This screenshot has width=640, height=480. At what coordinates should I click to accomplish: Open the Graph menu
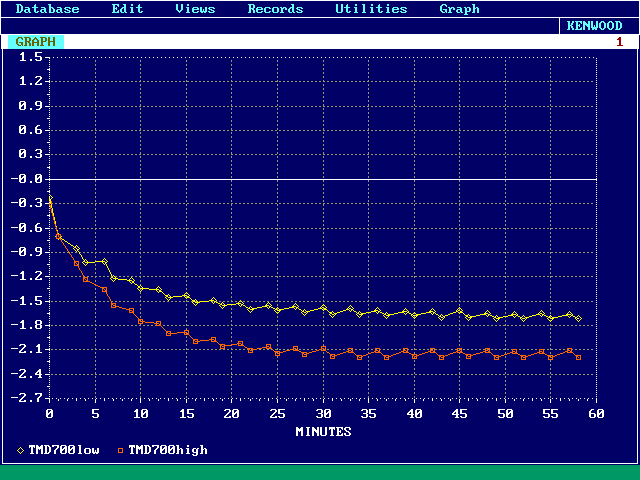[459, 9]
